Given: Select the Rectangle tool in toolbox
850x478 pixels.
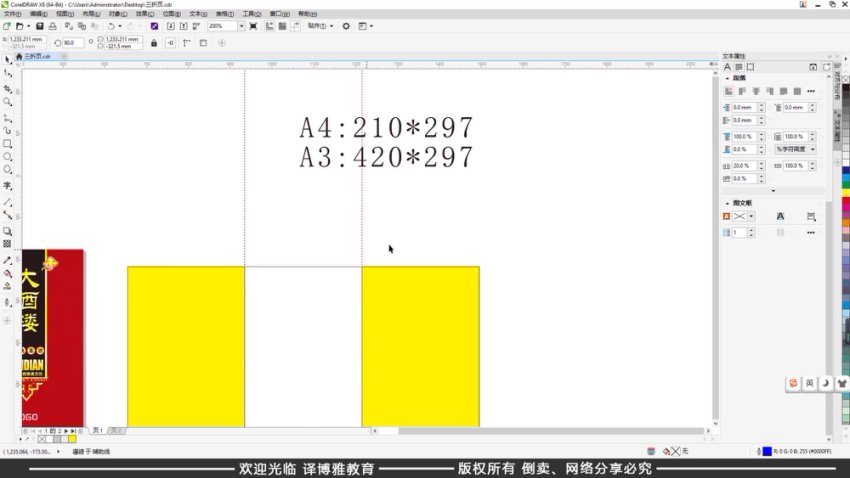Looking at the screenshot, I should pos(8,144).
